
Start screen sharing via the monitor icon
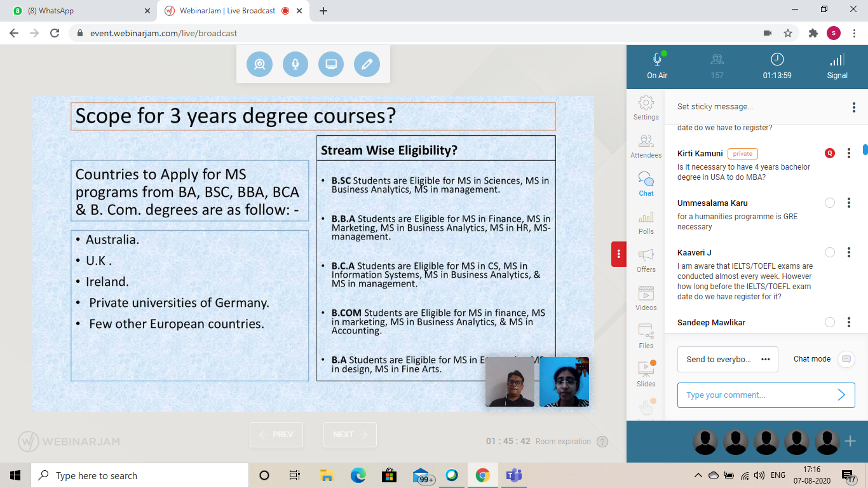[330, 64]
